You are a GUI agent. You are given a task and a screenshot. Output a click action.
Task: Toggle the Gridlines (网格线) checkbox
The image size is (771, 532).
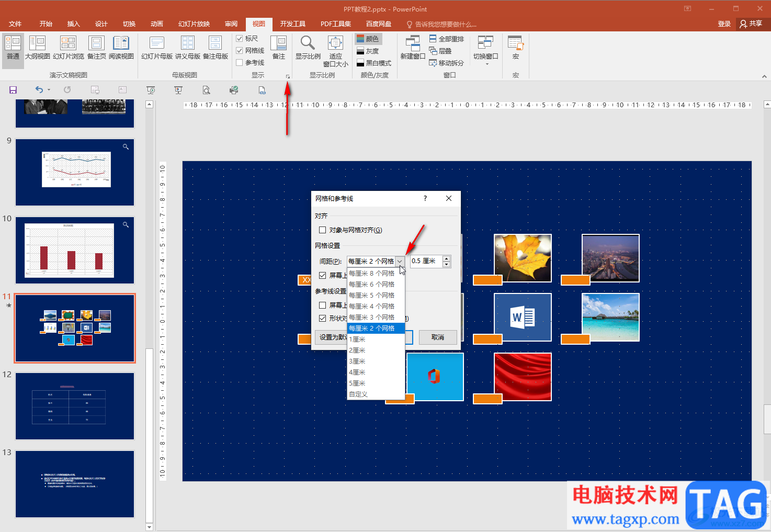tap(240, 51)
